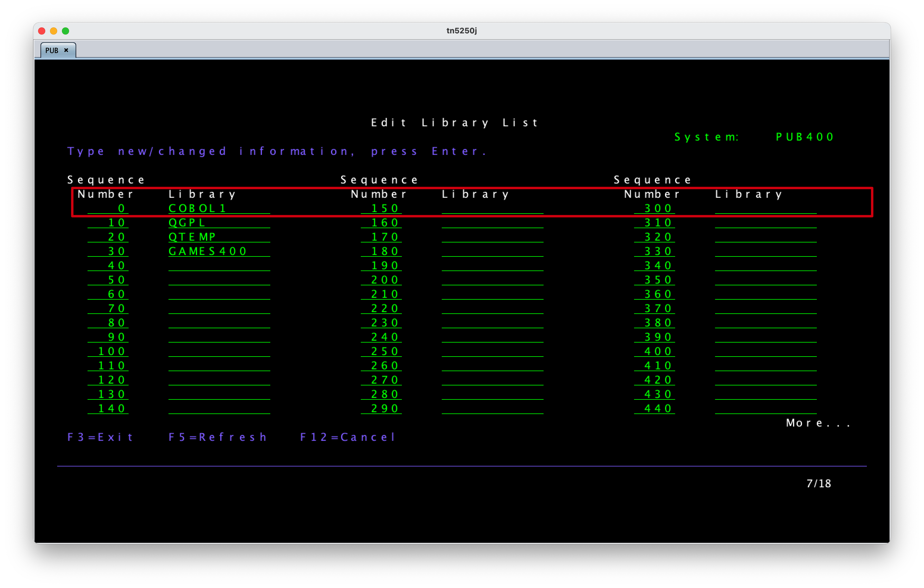Click sequence number field 360
This screenshot has width=924, height=588.
[x=654, y=294]
